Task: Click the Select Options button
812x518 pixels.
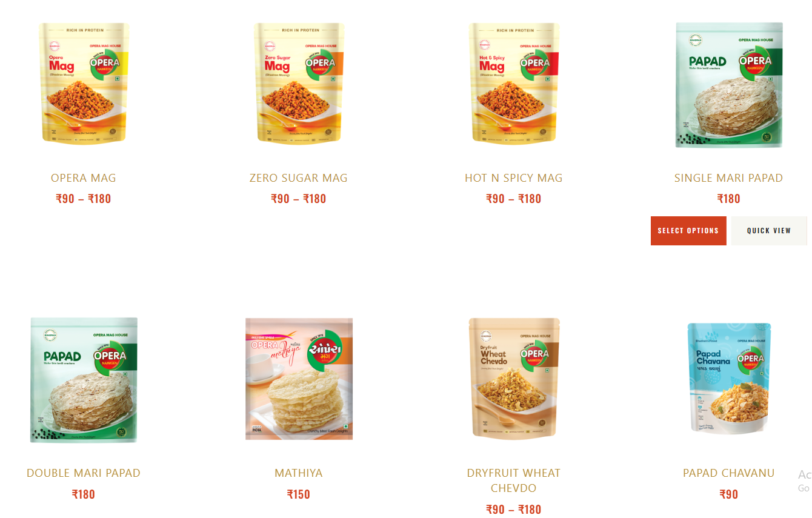Action: 688,231
